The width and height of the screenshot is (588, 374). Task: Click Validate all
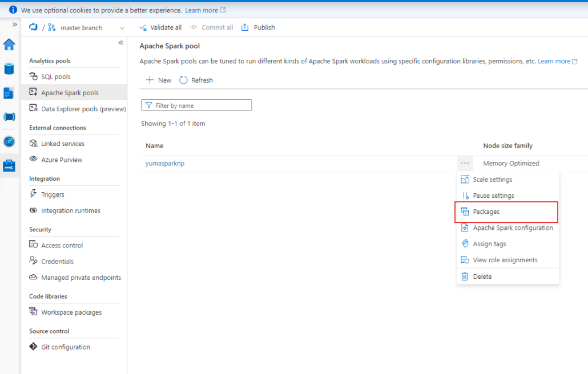click(160, 27)
